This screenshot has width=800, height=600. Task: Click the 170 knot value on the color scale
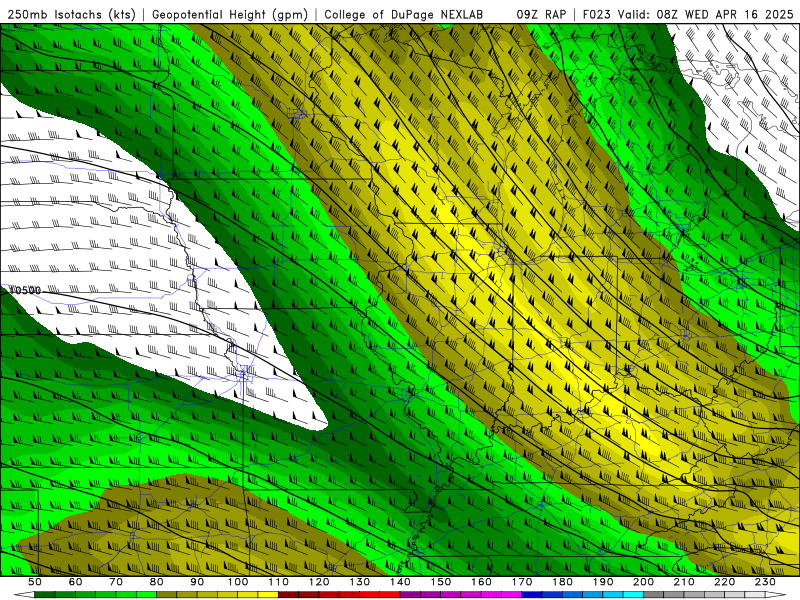(x=522, y=582)
